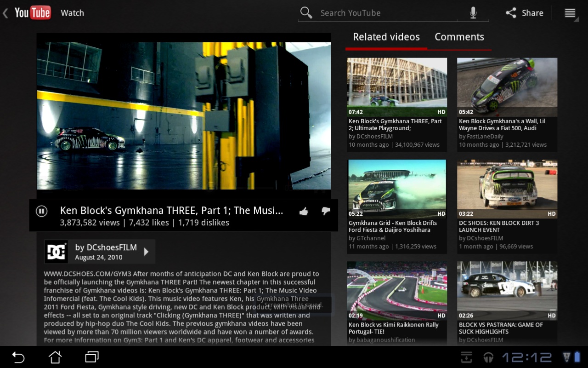Click 'by babaganoushification' uploader text

click(x=382, y=340)
